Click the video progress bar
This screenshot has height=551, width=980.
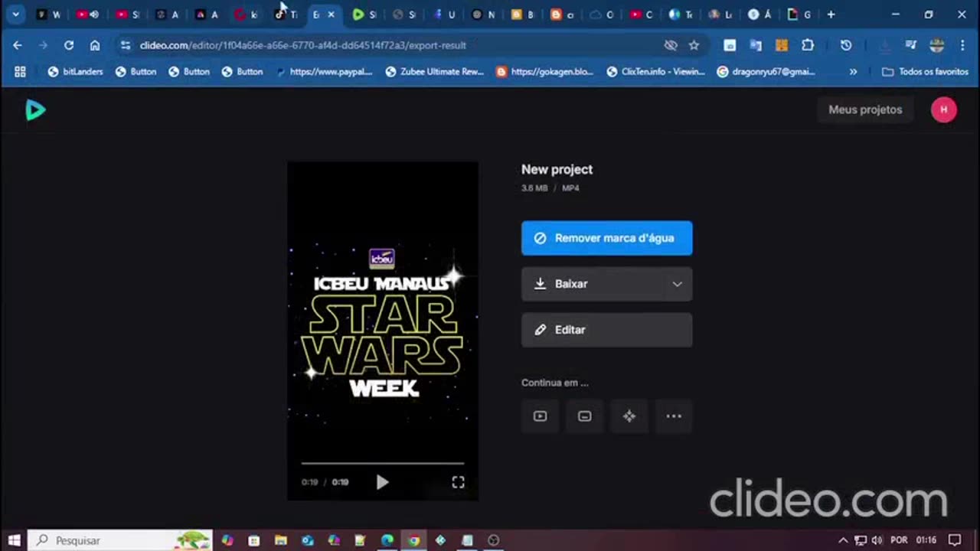click(x=382, y=464)
